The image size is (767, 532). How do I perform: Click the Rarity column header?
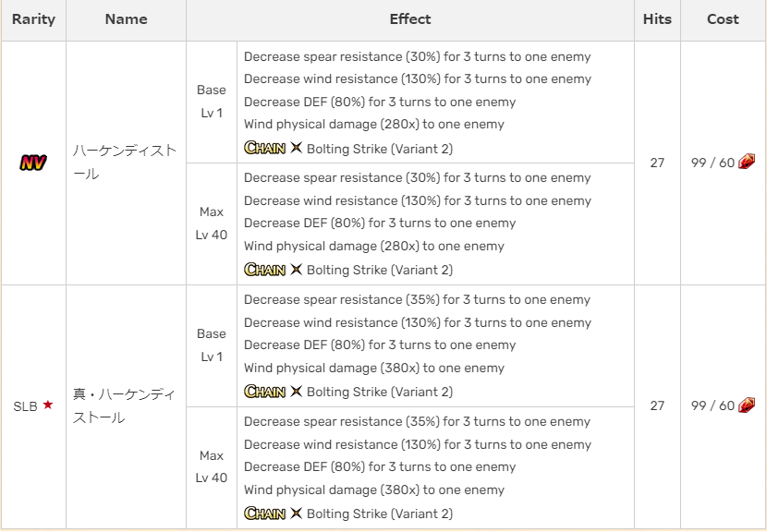[33, 19]
